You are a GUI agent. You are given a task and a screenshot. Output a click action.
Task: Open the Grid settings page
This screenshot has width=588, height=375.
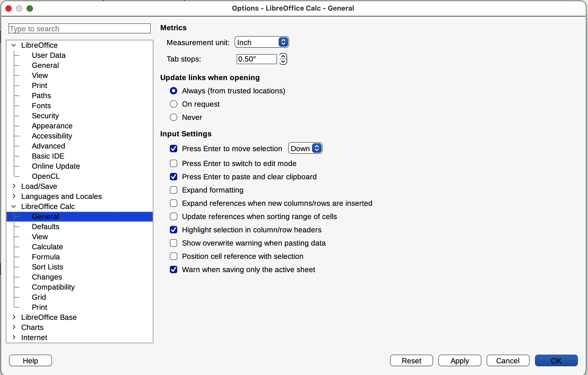[39, 297]
